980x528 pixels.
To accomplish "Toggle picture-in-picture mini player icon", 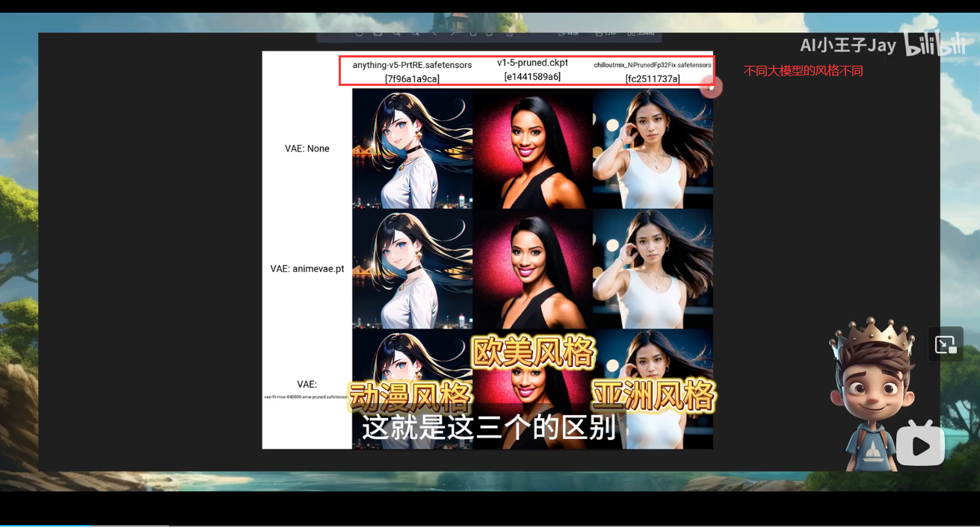I will pyautogui.click(x=946, y=344).
